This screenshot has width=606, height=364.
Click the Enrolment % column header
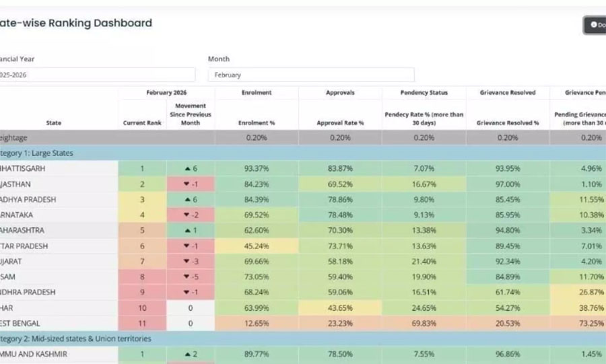coord(257,123)
